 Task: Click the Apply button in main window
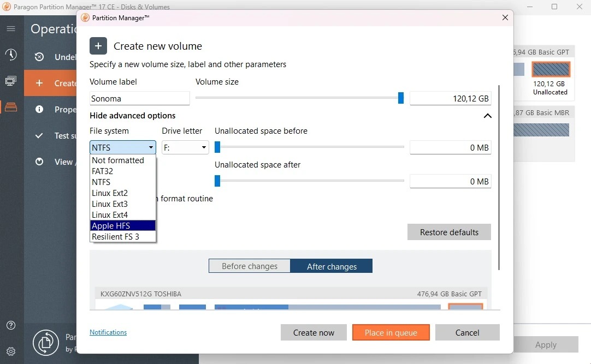coord(546,345)
